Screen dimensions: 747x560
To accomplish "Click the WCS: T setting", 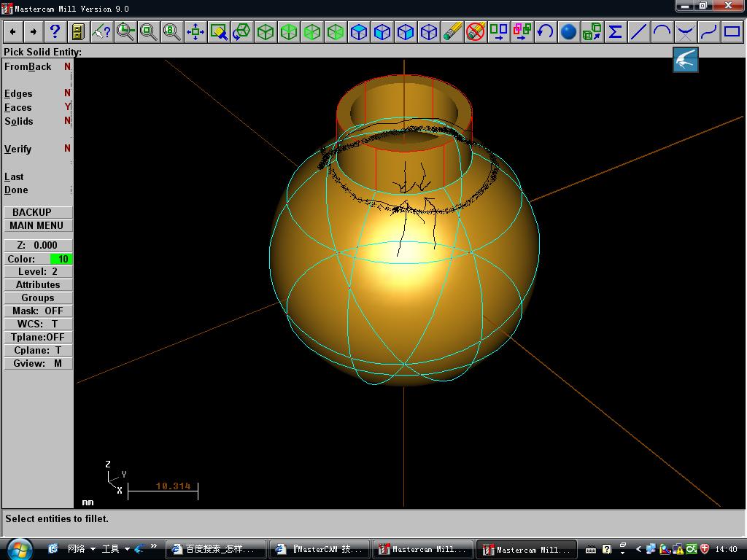I will [x=38, y=324].
